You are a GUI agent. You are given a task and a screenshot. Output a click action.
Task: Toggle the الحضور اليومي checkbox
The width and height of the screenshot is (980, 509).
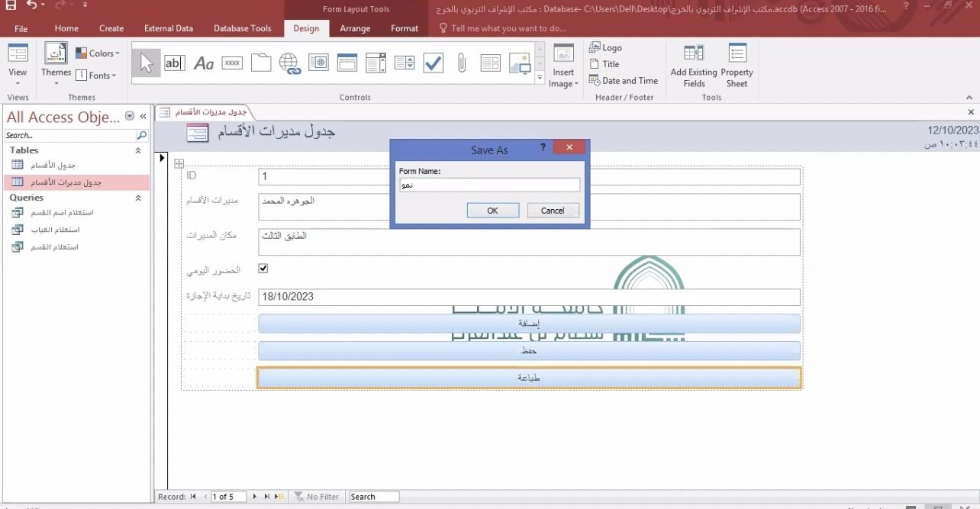click(x=263, y=269)
